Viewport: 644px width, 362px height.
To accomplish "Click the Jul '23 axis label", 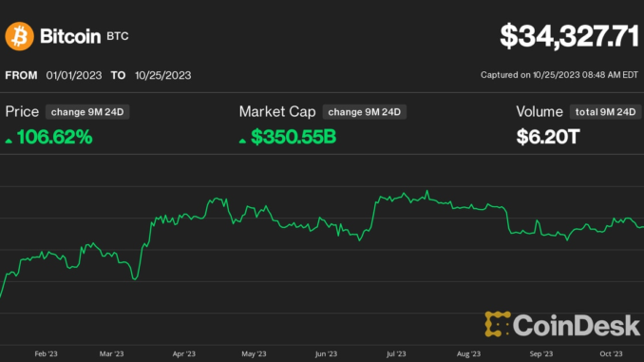I will click(x=396, y=353).
